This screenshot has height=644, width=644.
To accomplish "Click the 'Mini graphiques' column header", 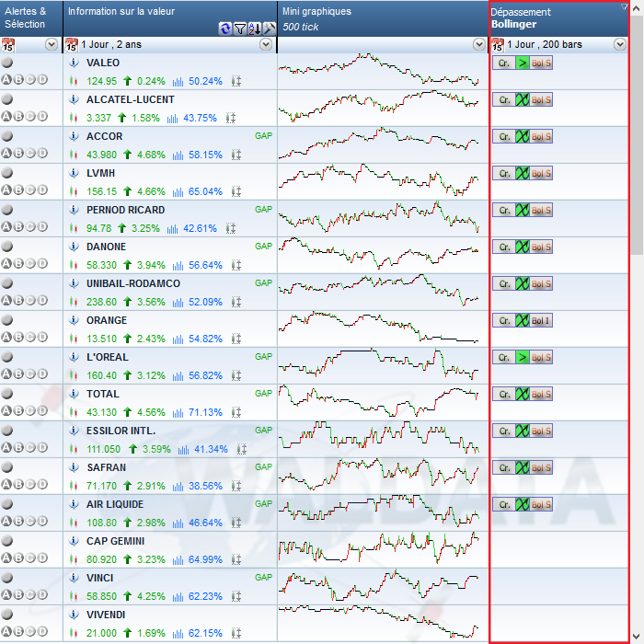I will coord(383,19).
